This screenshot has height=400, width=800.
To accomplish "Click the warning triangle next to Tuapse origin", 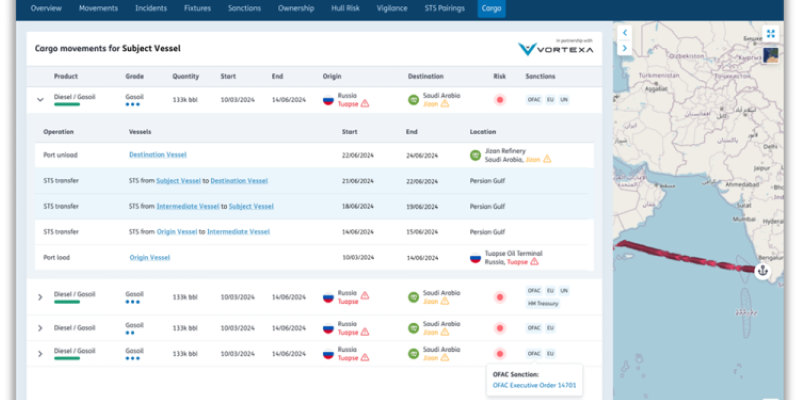I will (x=365, y=103).
